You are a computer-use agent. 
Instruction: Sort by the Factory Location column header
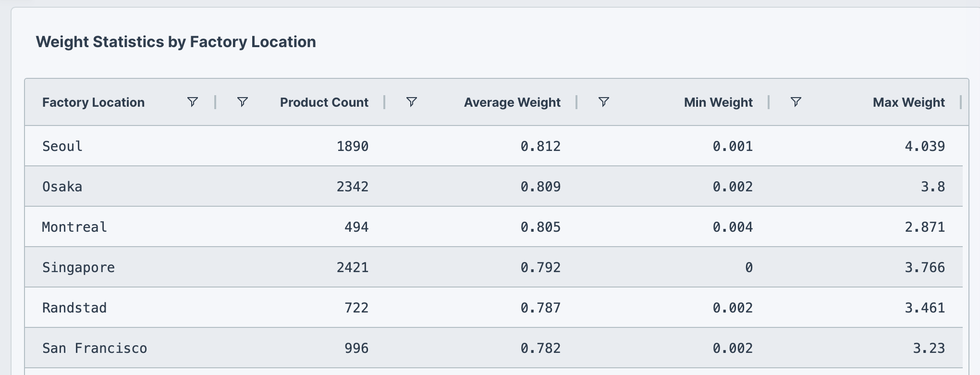pos(94,102)
